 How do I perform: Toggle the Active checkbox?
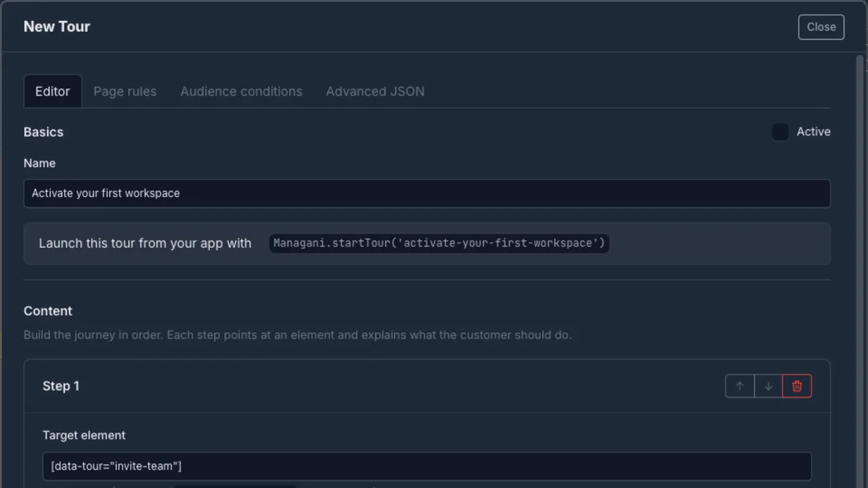[780, 132]
